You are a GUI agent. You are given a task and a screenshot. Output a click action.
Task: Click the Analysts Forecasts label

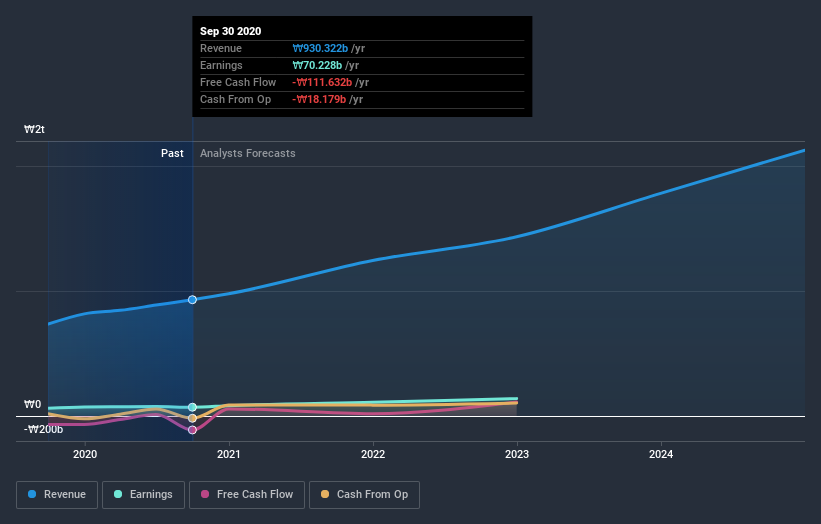[248, 153]
